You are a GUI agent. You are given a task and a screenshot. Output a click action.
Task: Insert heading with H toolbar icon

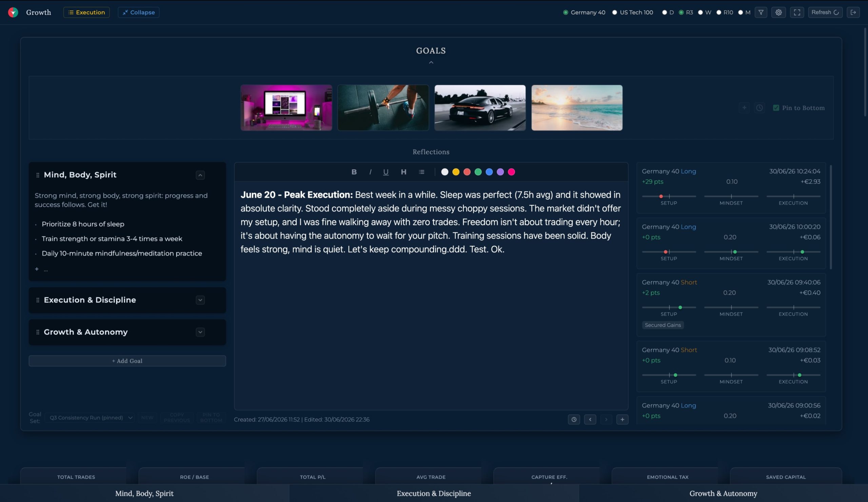[403, 172]
